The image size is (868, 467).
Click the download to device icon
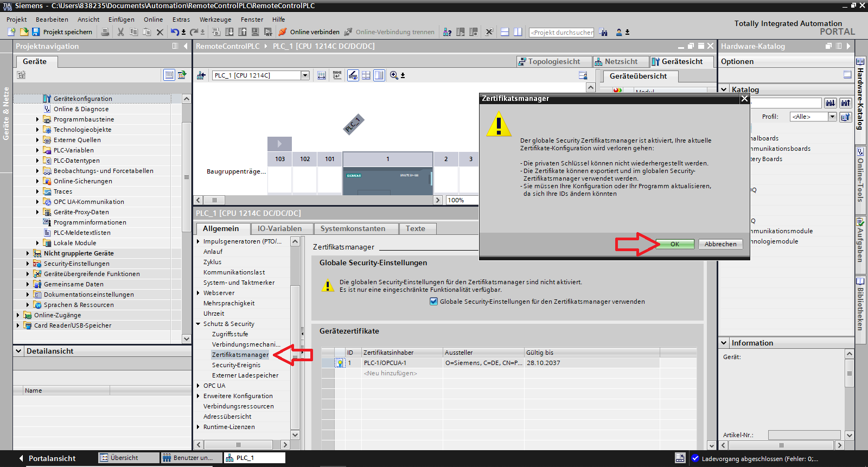click(x=229, y=32)
